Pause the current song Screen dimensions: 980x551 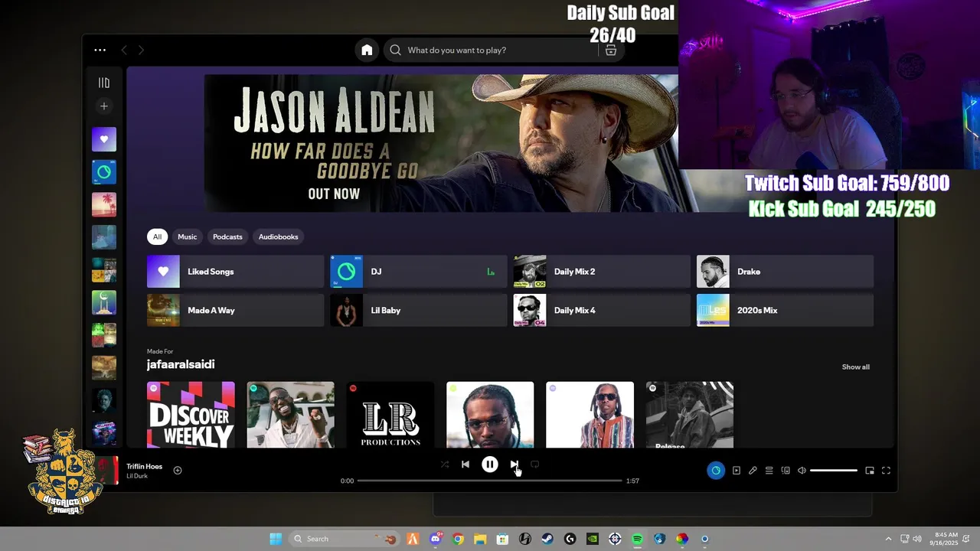(490, 465)
